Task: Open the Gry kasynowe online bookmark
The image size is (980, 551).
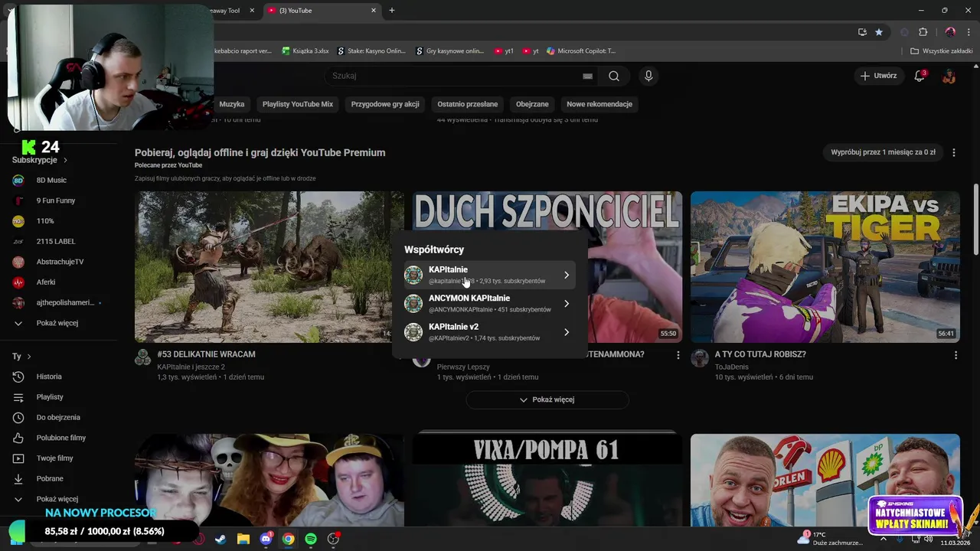Action: pos(450,51)
